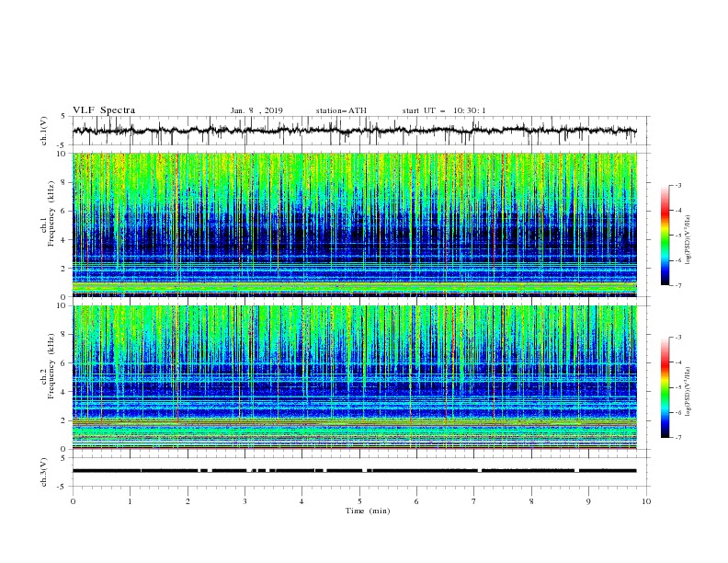Click the "-3" tick on ch.2 colorbar
The width and height of the screenshot is (728, 563).
pyautogui.click(x=677, y=338)
